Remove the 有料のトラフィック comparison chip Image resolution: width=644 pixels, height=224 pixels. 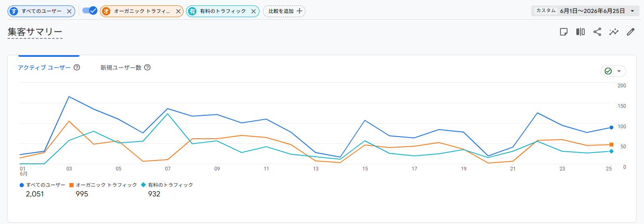point(253,11)
